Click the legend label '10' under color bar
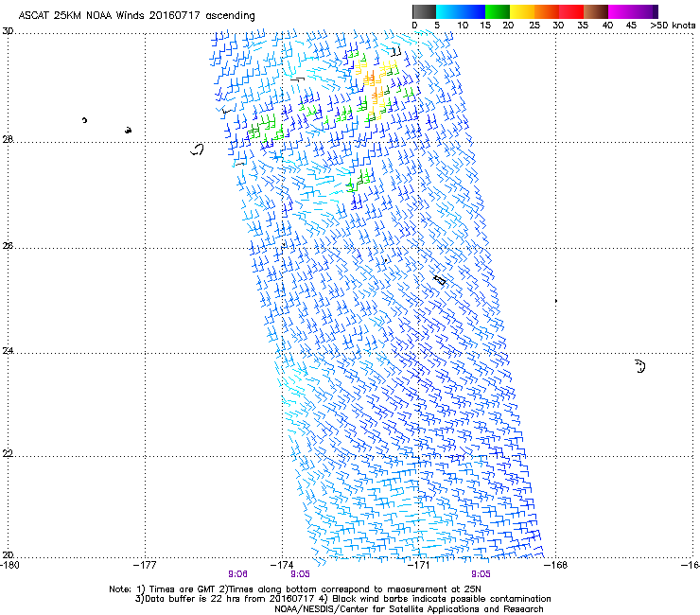The height and width of the screenshot is (615, 700). point(463,26)
